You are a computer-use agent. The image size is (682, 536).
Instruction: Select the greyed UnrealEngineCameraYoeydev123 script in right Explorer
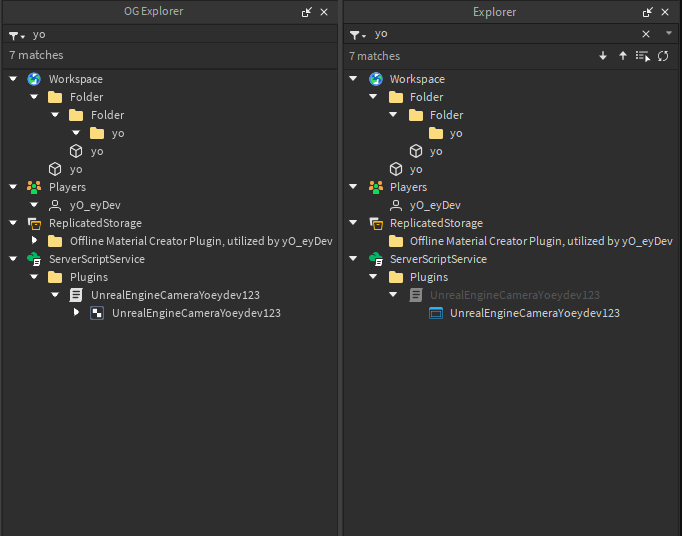pos(515,295)
